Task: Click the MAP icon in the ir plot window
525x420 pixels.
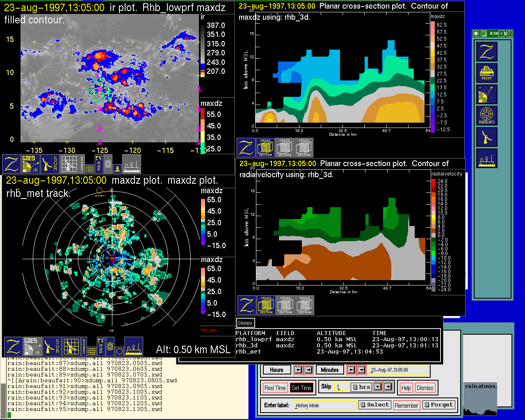Action: [x=99, y=163]
